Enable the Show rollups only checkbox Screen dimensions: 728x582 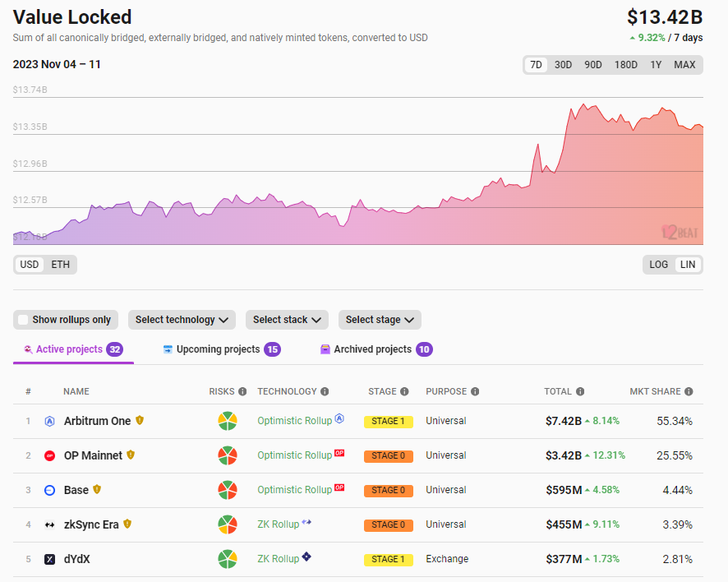tap(23, 320)
